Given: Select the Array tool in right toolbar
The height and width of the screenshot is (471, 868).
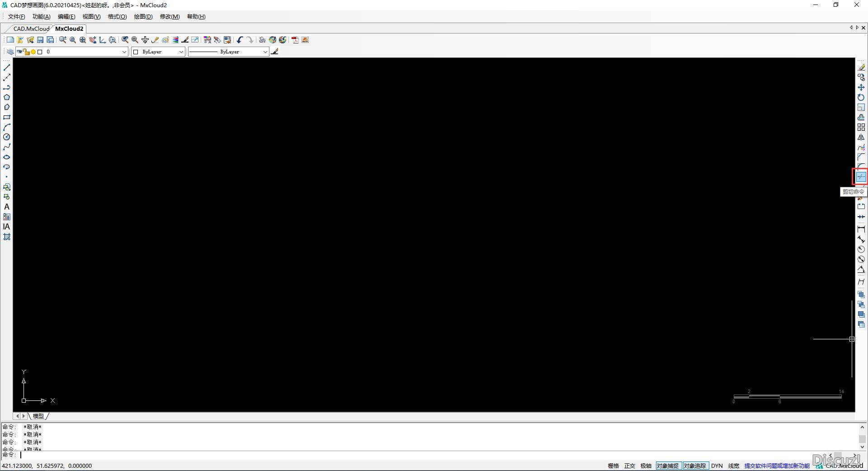Looking at the screenshot, I should [861, 127].
